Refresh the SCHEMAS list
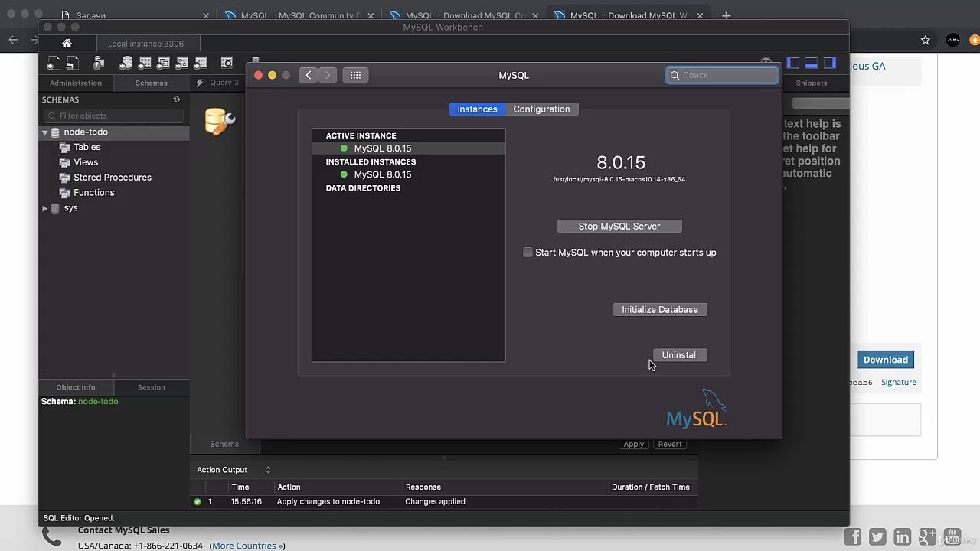Image resolution: width=980 pixels, height=551 pixels. point(177,99)
